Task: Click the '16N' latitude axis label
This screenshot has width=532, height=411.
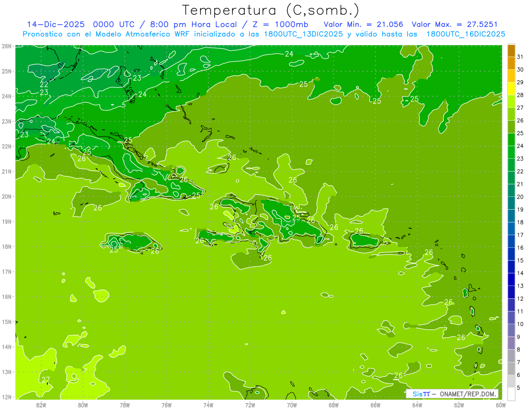Action: point(6,297)
